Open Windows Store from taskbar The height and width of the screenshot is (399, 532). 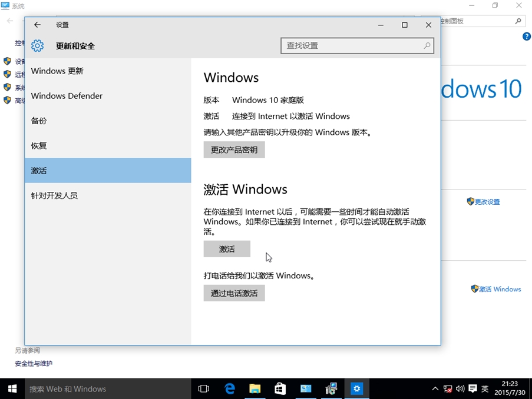point(280,389)
